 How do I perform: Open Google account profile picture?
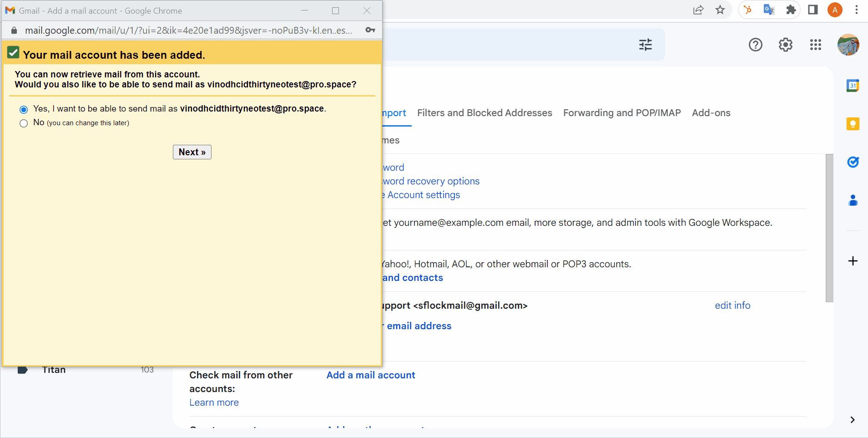pyautogui.click(x=848, y=45)
